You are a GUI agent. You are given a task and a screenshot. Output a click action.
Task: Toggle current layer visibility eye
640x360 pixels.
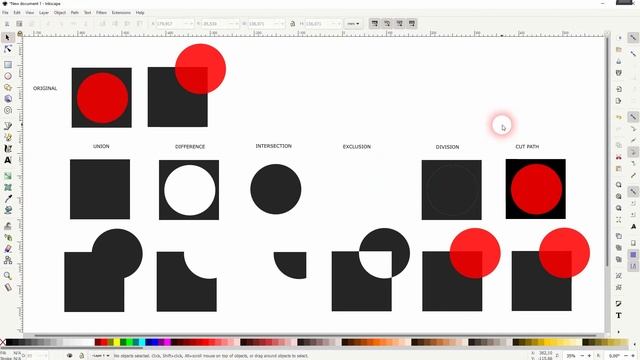click(70, 356)
